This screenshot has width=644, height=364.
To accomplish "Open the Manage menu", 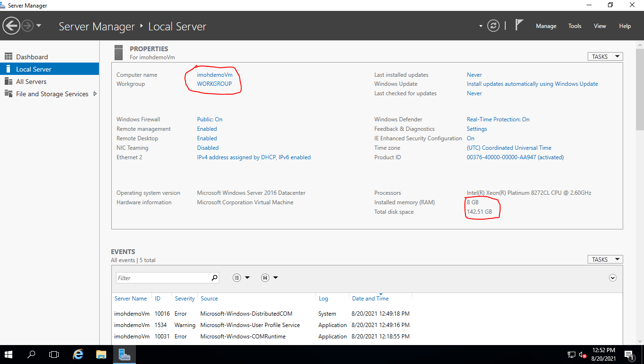I will point(546,26).
